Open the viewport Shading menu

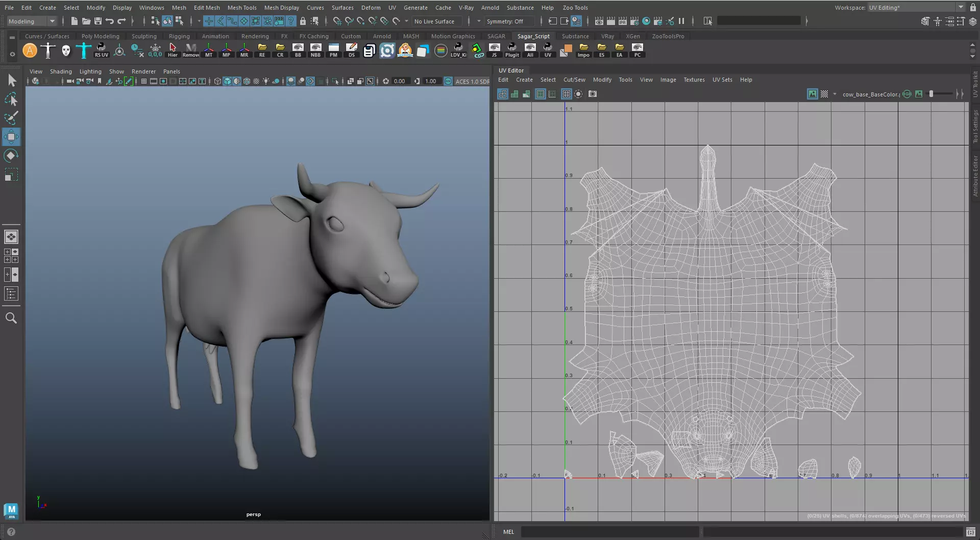pos(61,71)
